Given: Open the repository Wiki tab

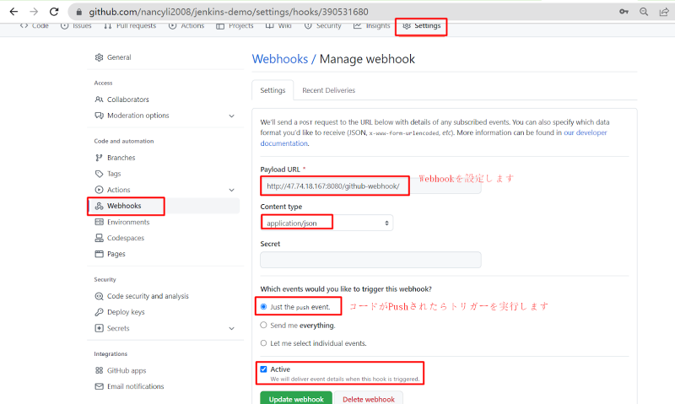Looking at the screenshot, I should [279, 26].
